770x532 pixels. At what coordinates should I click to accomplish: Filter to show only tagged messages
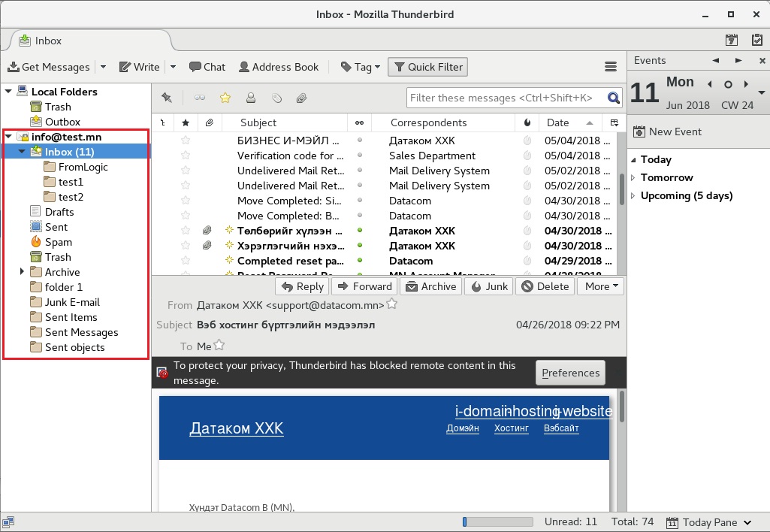click(x=276, y=98)
